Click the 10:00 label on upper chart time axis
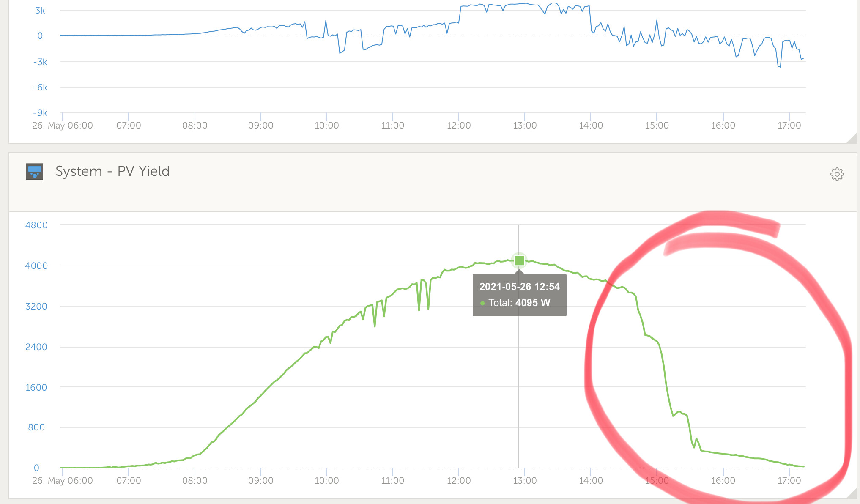The width and height of the screenshot is (860, 504). [x=327, y=125]
